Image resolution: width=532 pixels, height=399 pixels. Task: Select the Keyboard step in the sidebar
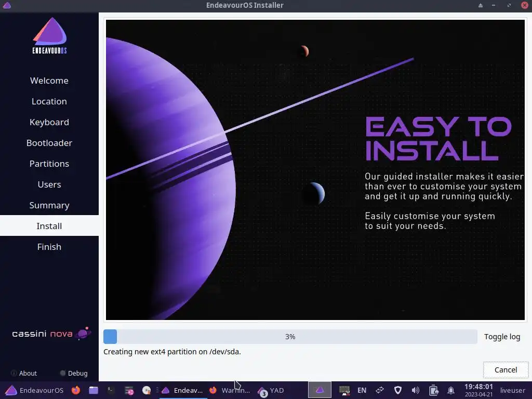49,122
